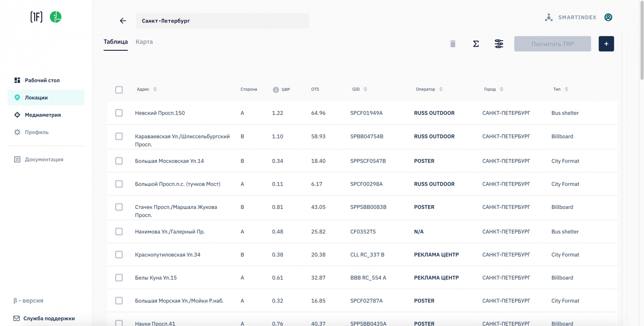Click the trash delete icon
This screenshot has height=326, width=644.
pos(453,44)
